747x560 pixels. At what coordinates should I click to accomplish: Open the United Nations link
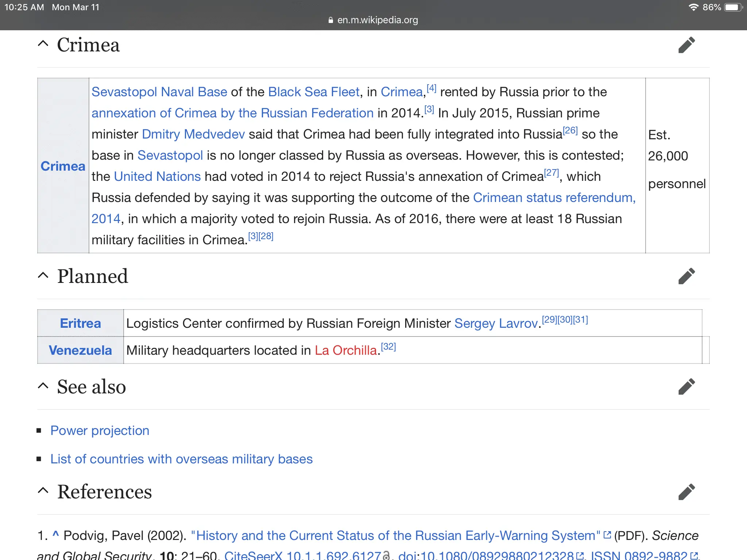pos(157,176)
